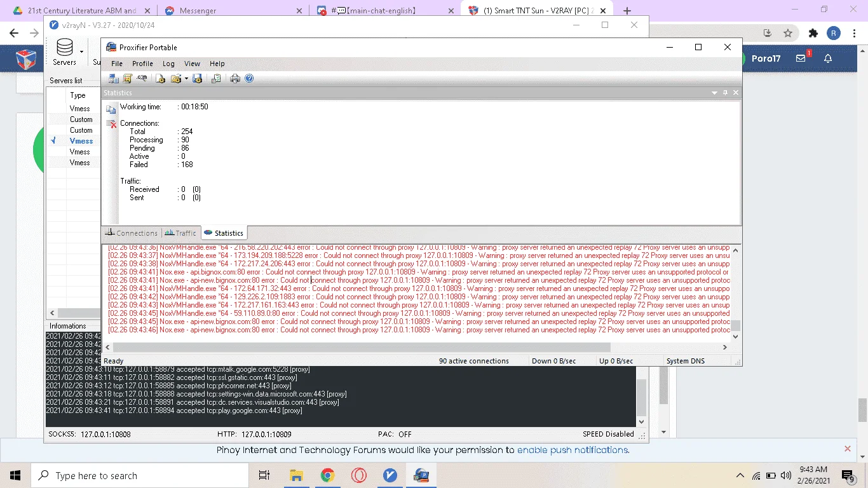Image resolution: width=868 pixels, height=488 pixels.
Task: Click the v2rayN taskbar icon
Action: point(390,475)
